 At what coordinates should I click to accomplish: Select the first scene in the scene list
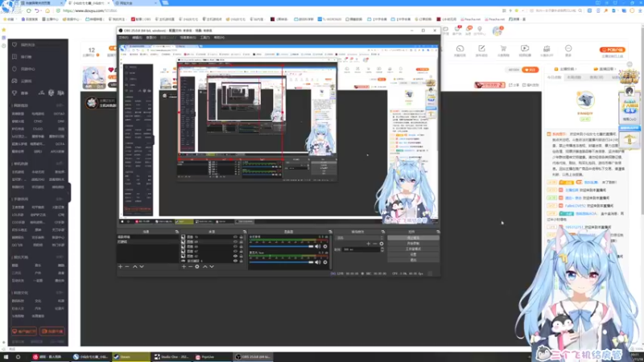coord(148,237)
